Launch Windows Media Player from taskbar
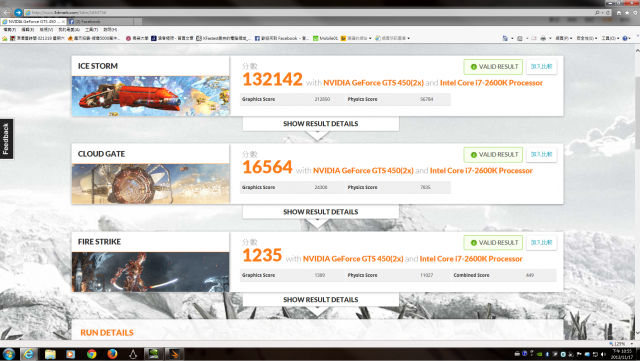Image resolution: width=640 pixels, height=361 pixels. click(71, 354)
